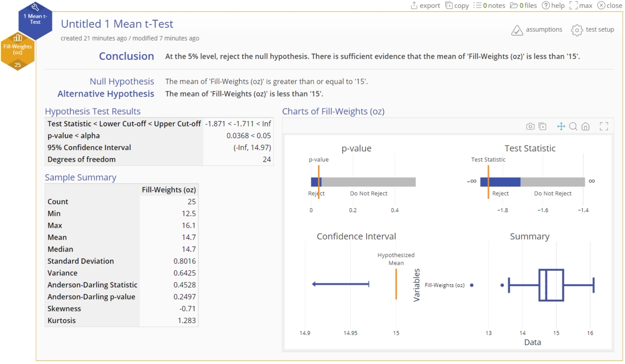625x364 pixels.
Task: Open the files folder
Action: click(x=523, y=6)
